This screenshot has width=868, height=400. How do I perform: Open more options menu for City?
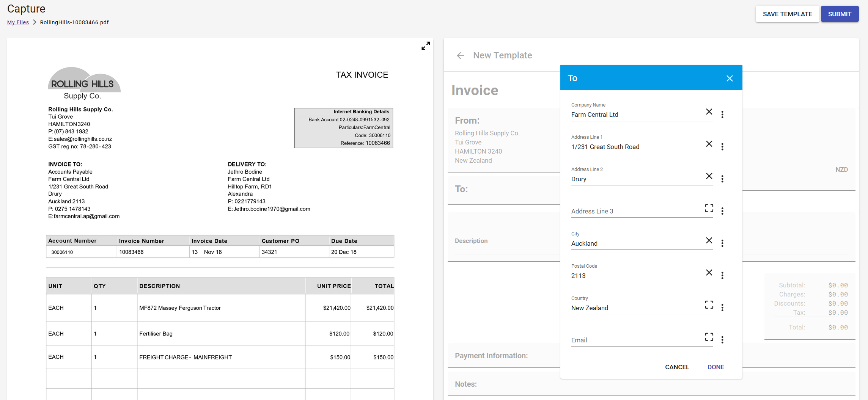(x=722, y=243)
